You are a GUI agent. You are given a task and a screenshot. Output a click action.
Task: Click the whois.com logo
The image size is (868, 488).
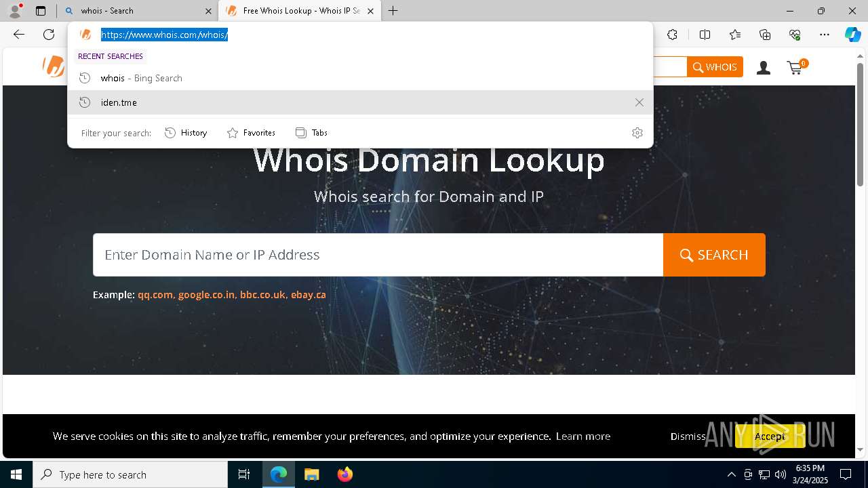54,66
